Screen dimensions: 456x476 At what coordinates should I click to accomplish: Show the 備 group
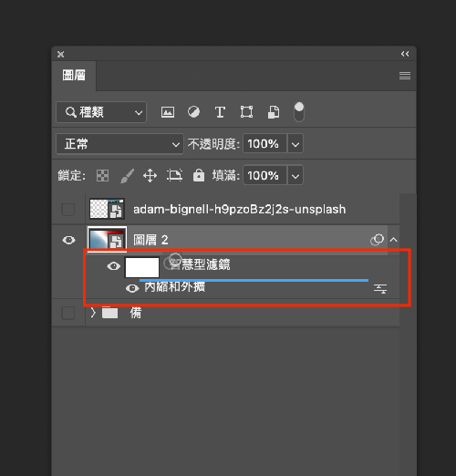pyautogui.click(x=68, y=313)
